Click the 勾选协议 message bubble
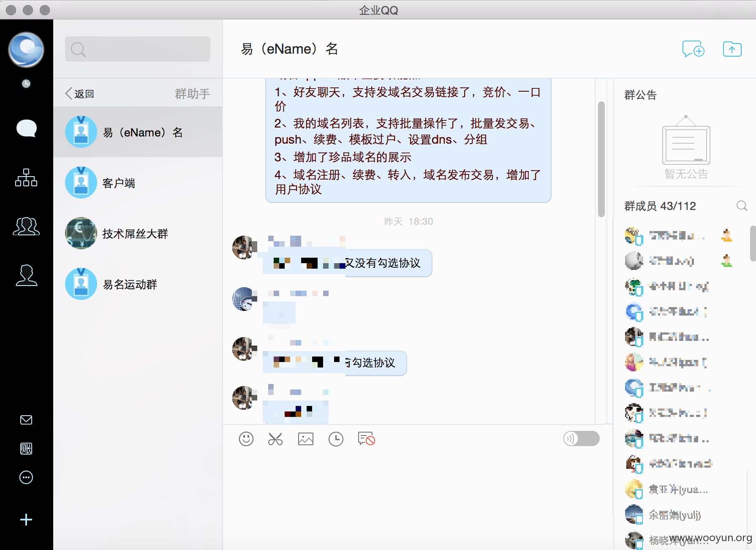The width and height of the screenshot is (756, 550). 334,363
